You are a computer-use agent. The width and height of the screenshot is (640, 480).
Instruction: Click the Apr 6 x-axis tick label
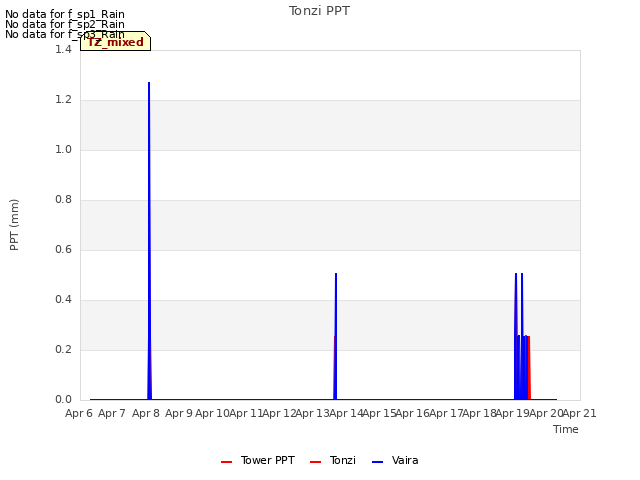click(79, 413)
